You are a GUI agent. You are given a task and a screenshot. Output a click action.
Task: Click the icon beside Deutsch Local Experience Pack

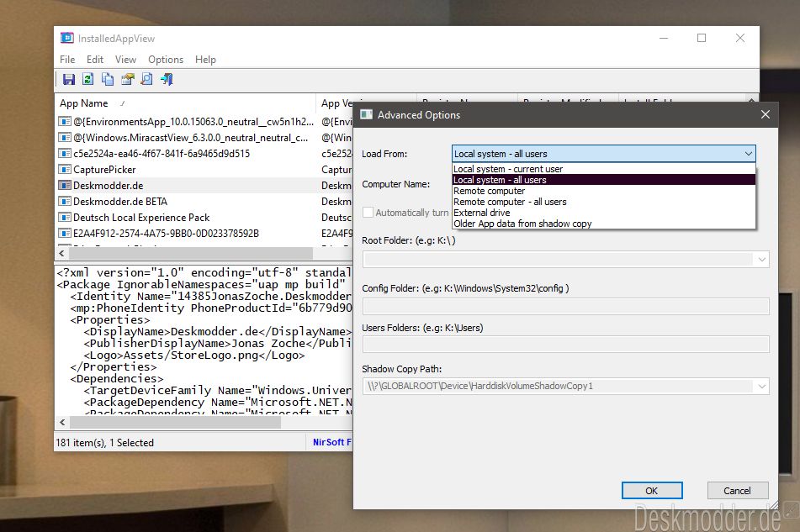[x=64, y=217]
